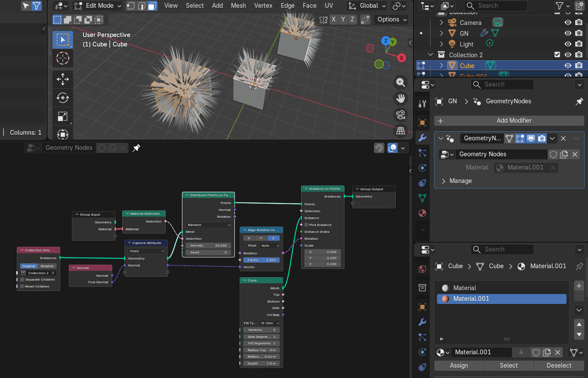The width and height of the screenshot is (588, 378).
Task: Toggle Collection 2 exclude checkbox
Action: (x=557, y=55)
